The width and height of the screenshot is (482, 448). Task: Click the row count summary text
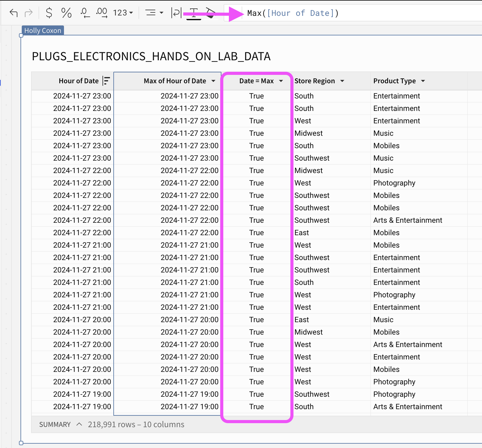(136, 424)
